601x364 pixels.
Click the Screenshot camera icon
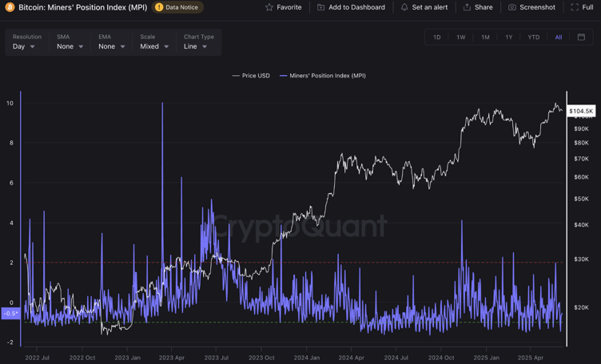pyautogui.click(x=512, y=7)
